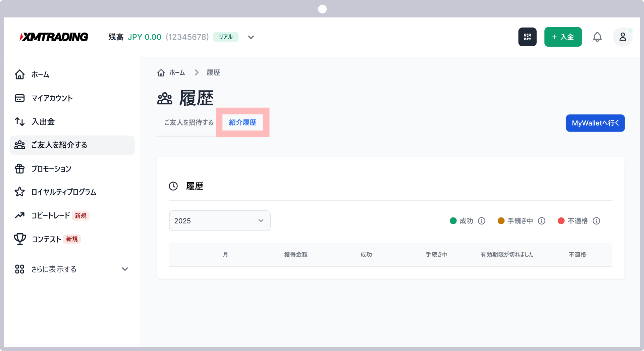644x351 pixels.
Task: Expand the account balance dropdown chevron
Action: (251, 37)
